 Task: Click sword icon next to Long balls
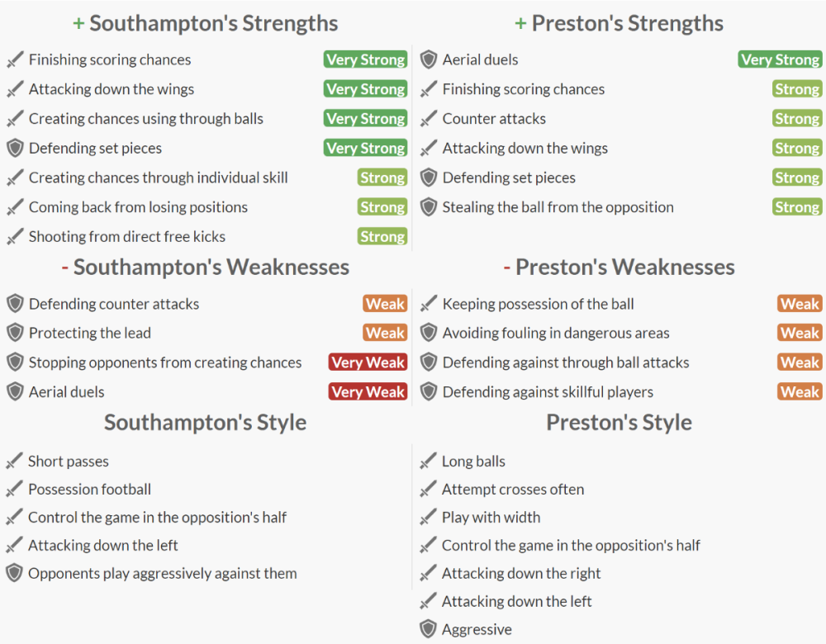pyautogui.click(x=428, y=462)
